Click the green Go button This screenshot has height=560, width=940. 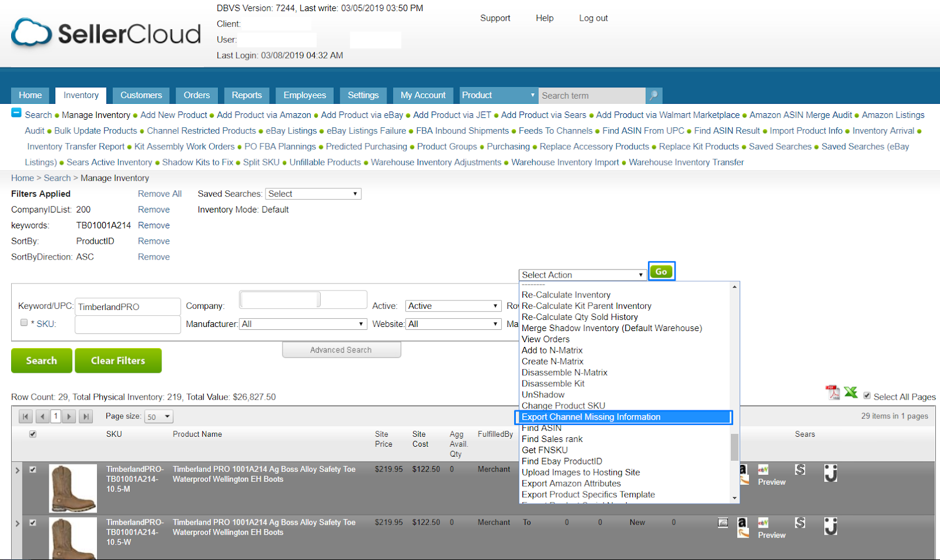(x=662, y=271)
